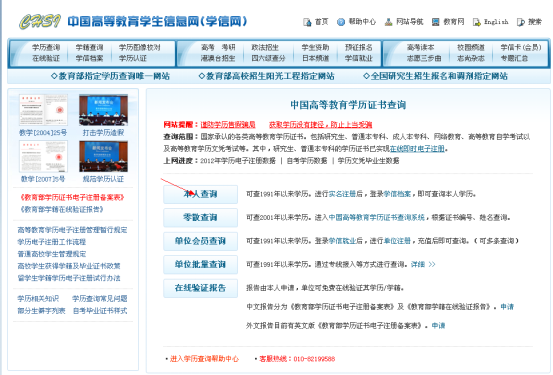553x375 pixels.
Task: Open the 教学[2004]25号 document thumbnail
Action: point(43,110)
